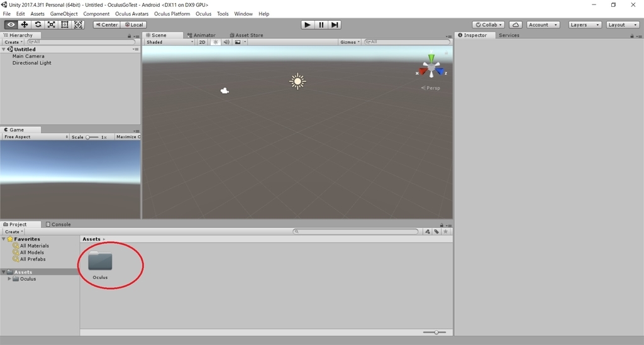Toggle 2D scene view mode
Screen dimensions: 644x345
[202, 42]
